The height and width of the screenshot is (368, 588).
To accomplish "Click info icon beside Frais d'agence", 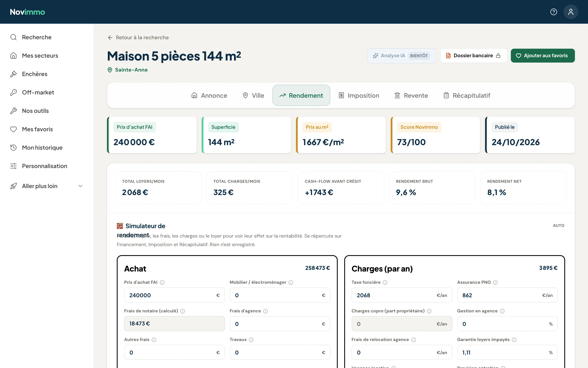I will [x=265, y=311].
